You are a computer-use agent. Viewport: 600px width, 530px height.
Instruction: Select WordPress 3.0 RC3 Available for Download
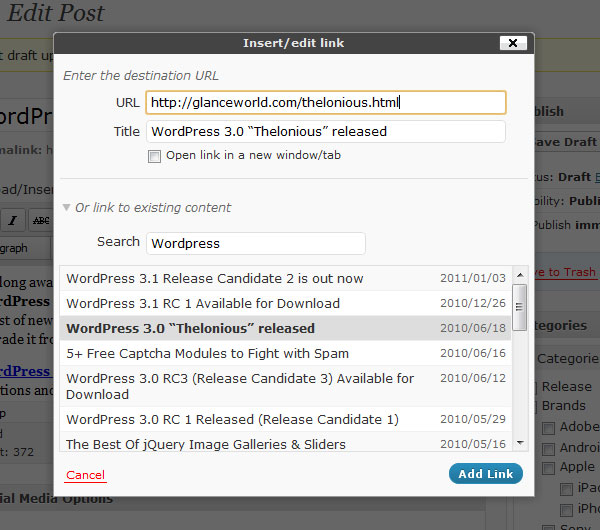[x=285, y=386]
